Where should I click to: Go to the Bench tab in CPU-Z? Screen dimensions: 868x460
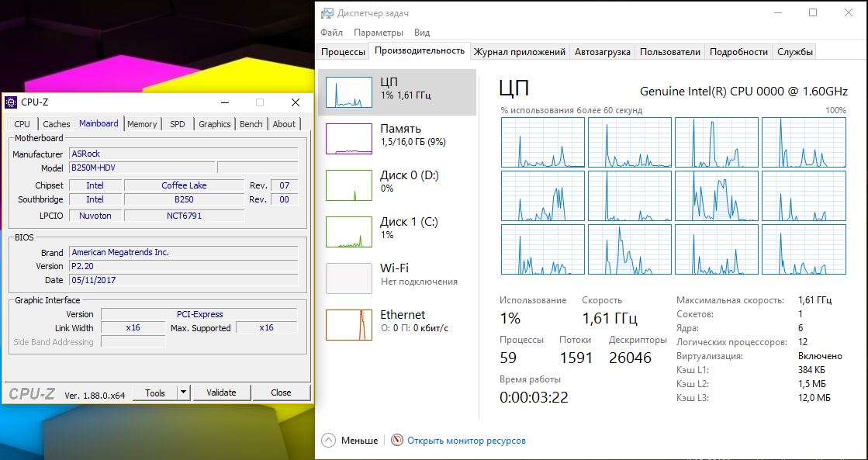coord(251,124)
